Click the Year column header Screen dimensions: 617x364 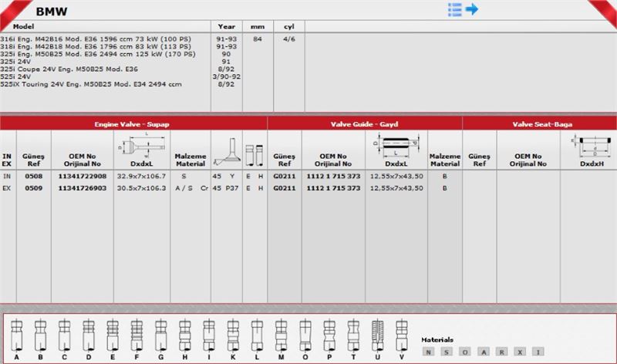[x=226, y=26]
